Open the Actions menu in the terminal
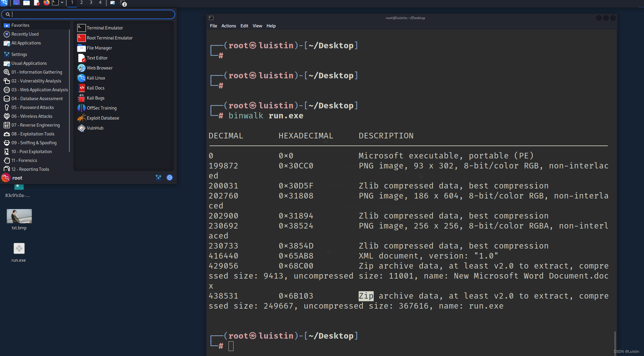 [x=229, y=26]
